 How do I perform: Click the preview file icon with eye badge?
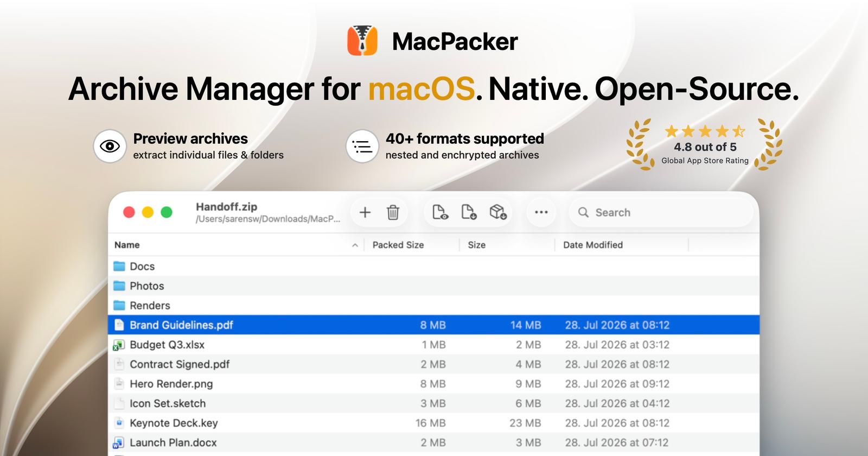click(441, 212)
